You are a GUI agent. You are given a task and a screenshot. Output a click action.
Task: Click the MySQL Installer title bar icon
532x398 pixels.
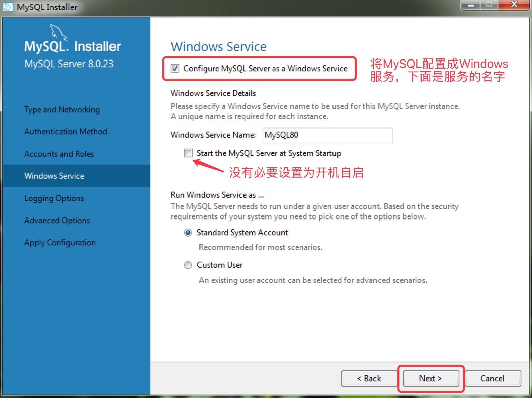pyautogui.click(x=8, y=7)
